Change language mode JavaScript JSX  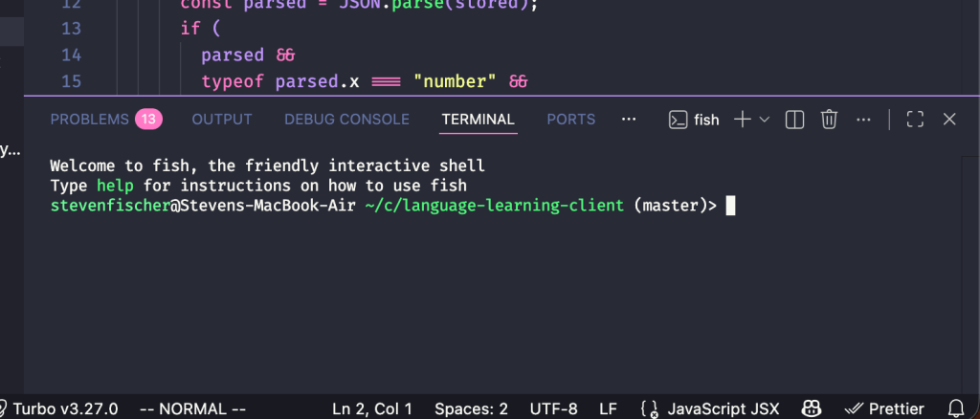[x=724, y=409]
